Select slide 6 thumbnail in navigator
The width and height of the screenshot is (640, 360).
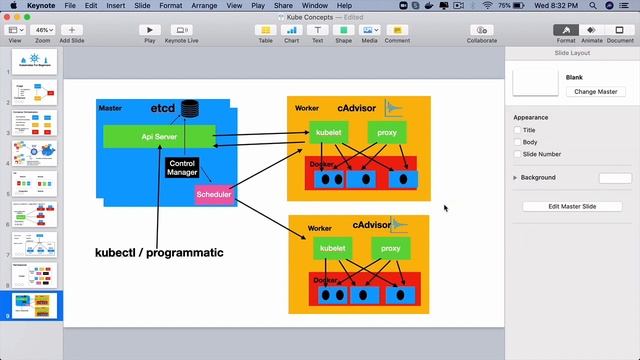click(x=34, y=214)
